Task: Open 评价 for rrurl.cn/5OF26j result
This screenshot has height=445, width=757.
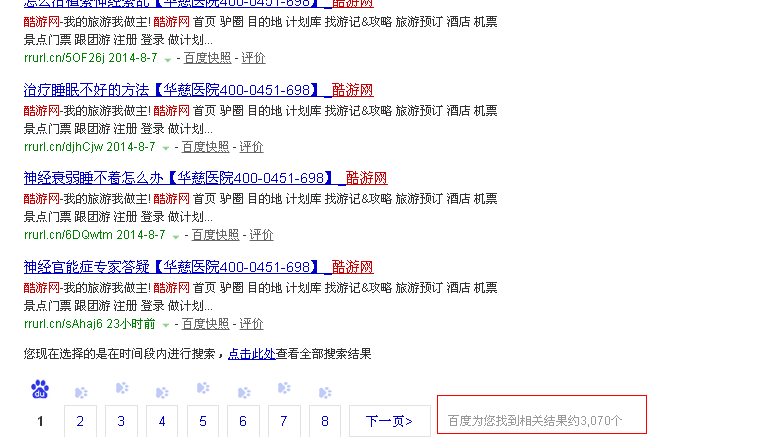Action: (x=253, y=58)
